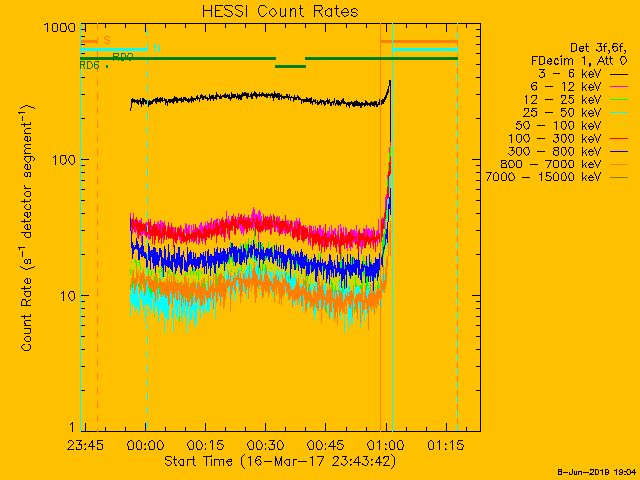Click the red swatch for 100 - 300 keV
This screenshot has width=640, height=480.
coord(619,139)
